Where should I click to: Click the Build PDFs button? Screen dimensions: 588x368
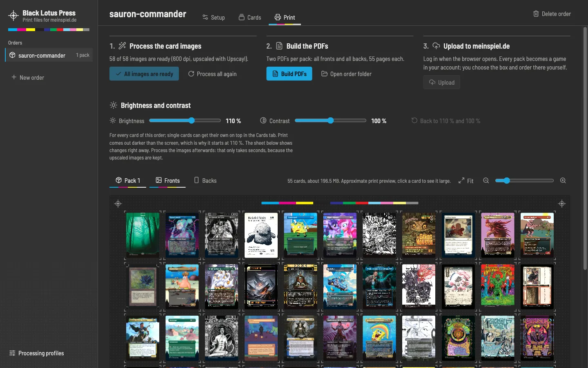(289, 74)
